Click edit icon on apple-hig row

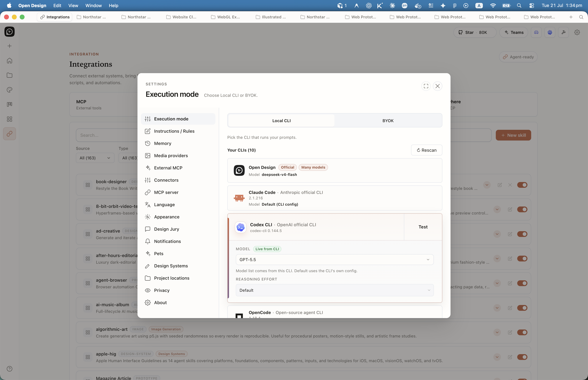pos(510,357)
